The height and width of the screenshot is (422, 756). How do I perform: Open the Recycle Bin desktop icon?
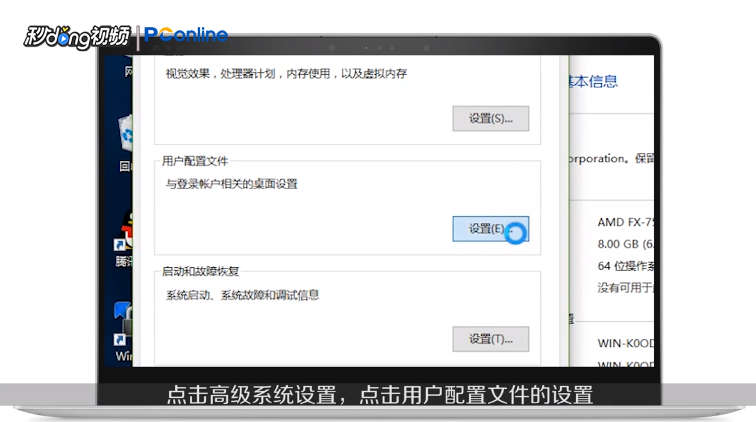click(125, 142)
